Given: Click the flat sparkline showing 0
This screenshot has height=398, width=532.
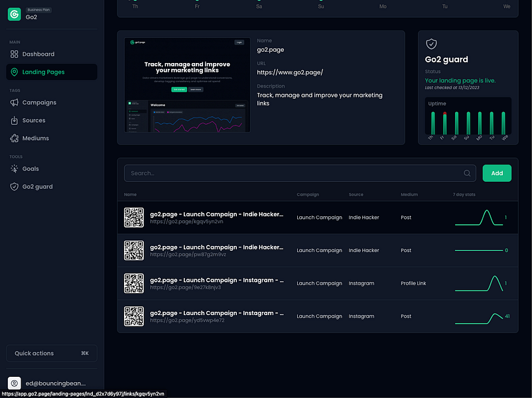Looking at the screenshot, I should pyautogui.click(x=479, y=250).
